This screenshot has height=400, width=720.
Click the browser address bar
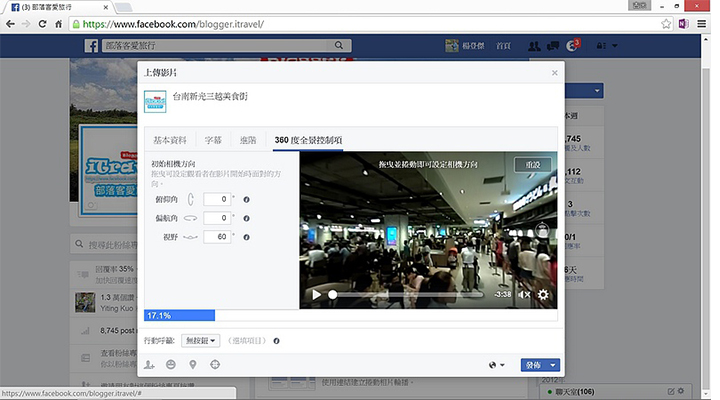(x=371, y=24)
